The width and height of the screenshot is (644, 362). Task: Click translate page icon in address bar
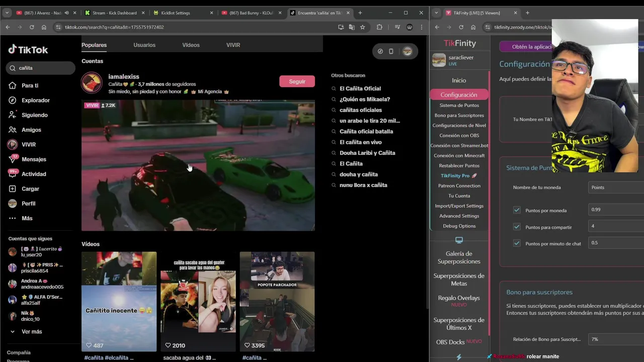pyautogui.click(x=352, y=27)
